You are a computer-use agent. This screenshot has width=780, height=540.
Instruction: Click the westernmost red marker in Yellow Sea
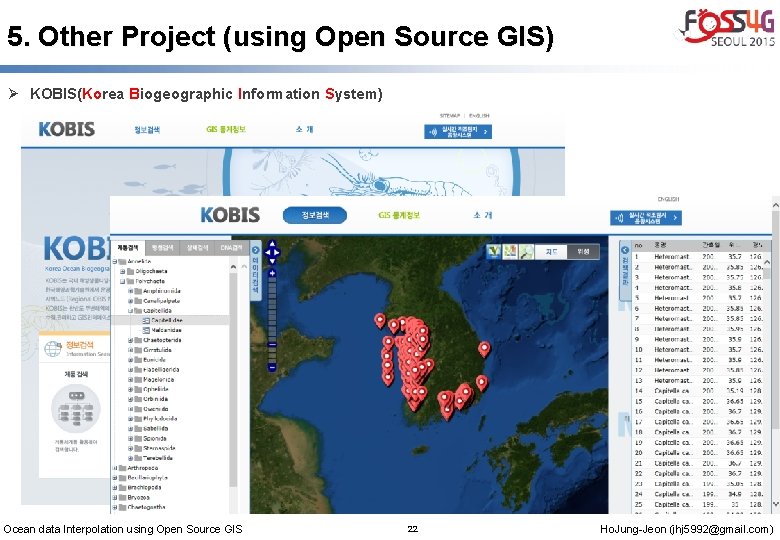380,321
